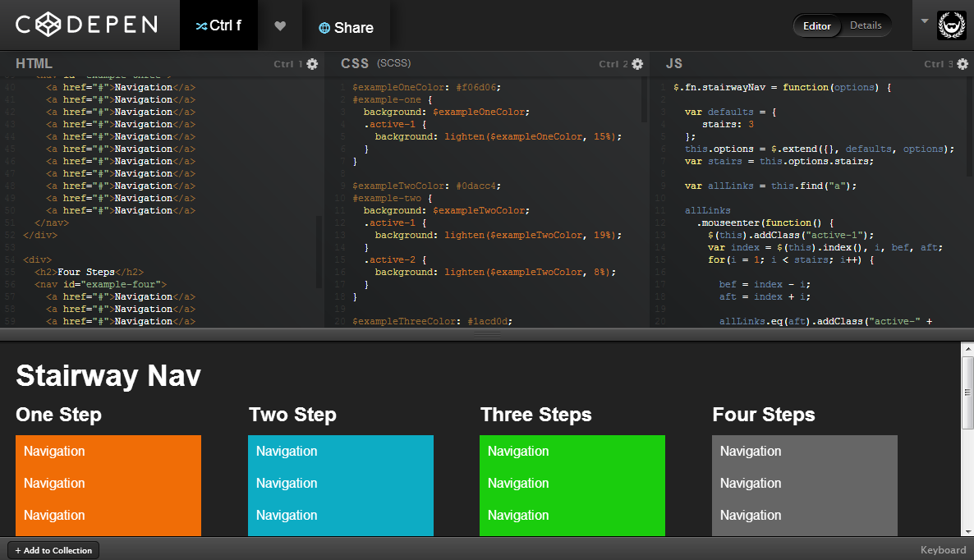Screen dimensions: 974x560
Task: Open sharing options with the globe Share icon
Action: [346, 25]
